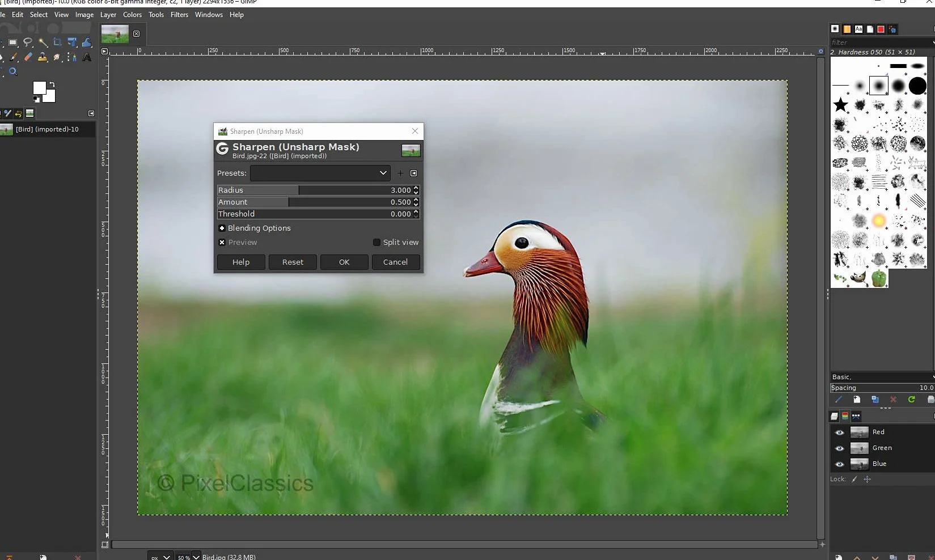Toggle visibility of the Red channel
Viewport: 935px width, 560px height.
pos(839,432)
